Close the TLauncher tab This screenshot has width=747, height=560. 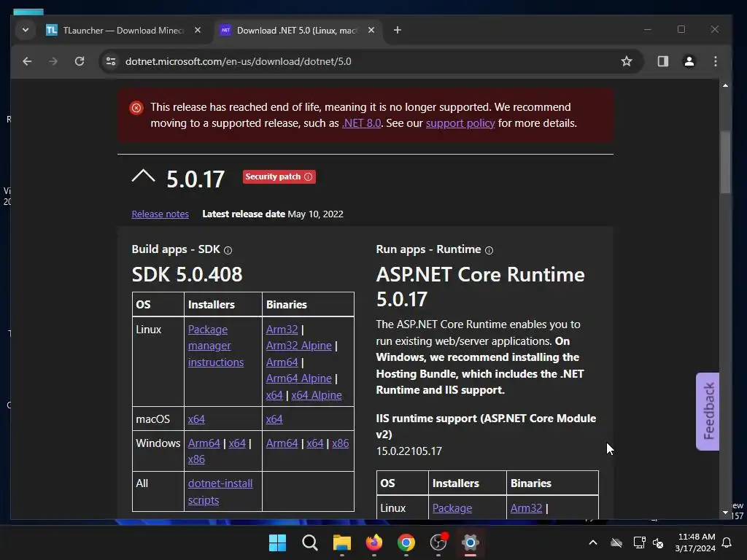pyautogui.click(x=198, y=31)
